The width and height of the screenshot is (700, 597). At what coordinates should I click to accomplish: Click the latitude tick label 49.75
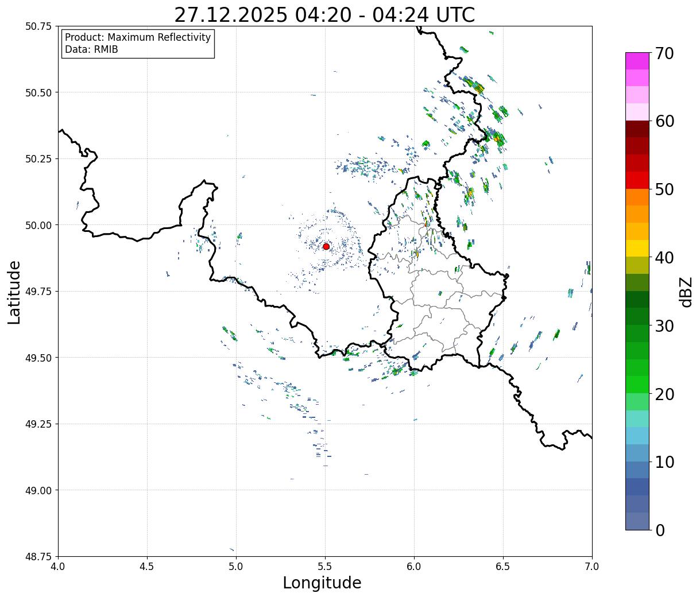click(x=38, y=292)
